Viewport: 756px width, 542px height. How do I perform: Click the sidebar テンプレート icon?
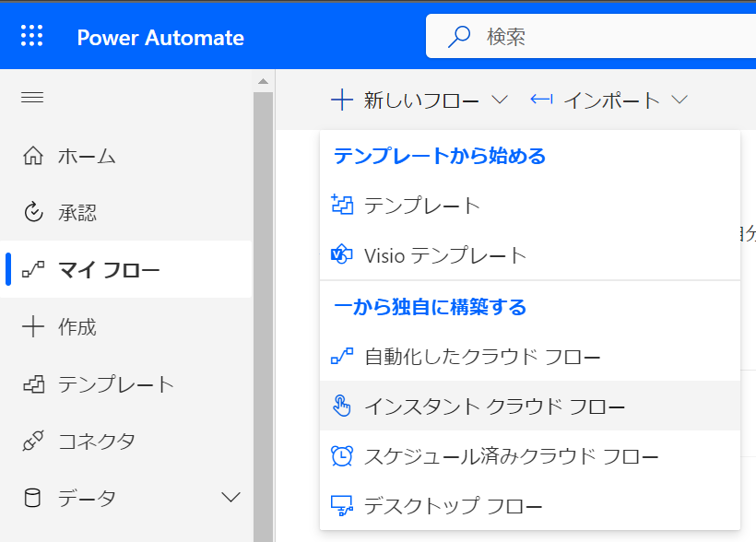34,384
